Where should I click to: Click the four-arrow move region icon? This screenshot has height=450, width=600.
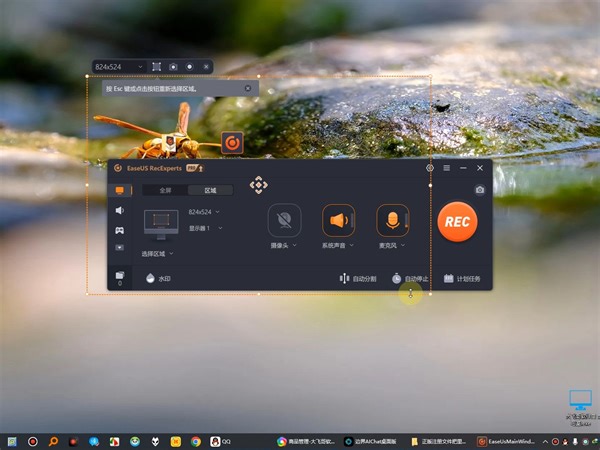[x=259, y=185]
